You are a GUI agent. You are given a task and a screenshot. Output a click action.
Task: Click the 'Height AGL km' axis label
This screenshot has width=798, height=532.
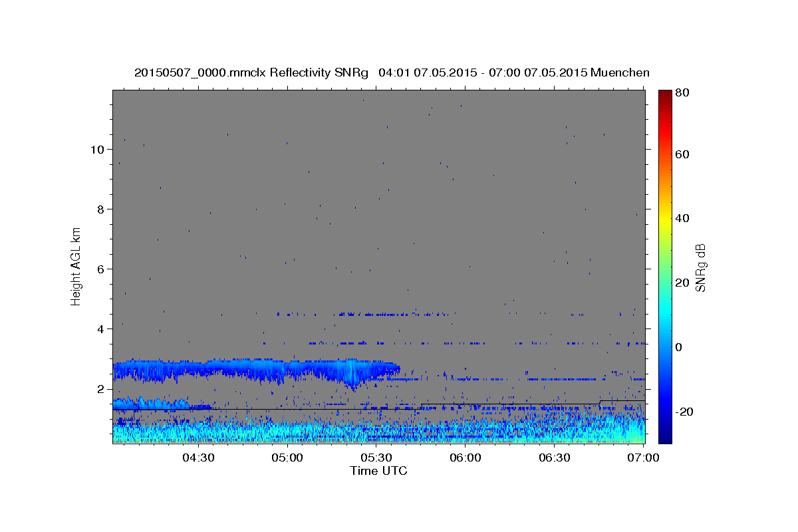click(76, 265)
